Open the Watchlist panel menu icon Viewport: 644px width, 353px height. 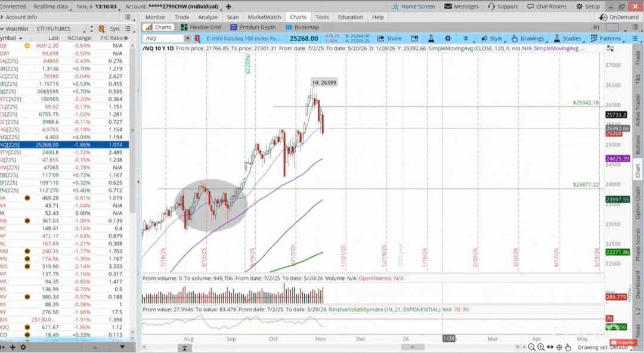click(x=128, y=29)
